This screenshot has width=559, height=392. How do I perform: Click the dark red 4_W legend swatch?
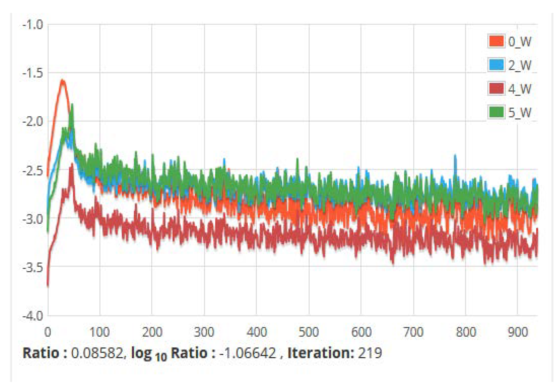tap(496, 88)
